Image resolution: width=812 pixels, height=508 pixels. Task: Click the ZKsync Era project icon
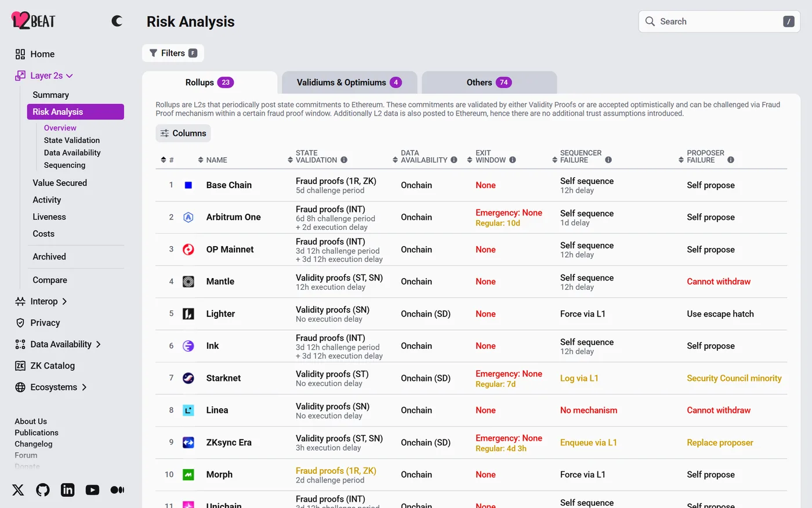click(x=188, y=442)
